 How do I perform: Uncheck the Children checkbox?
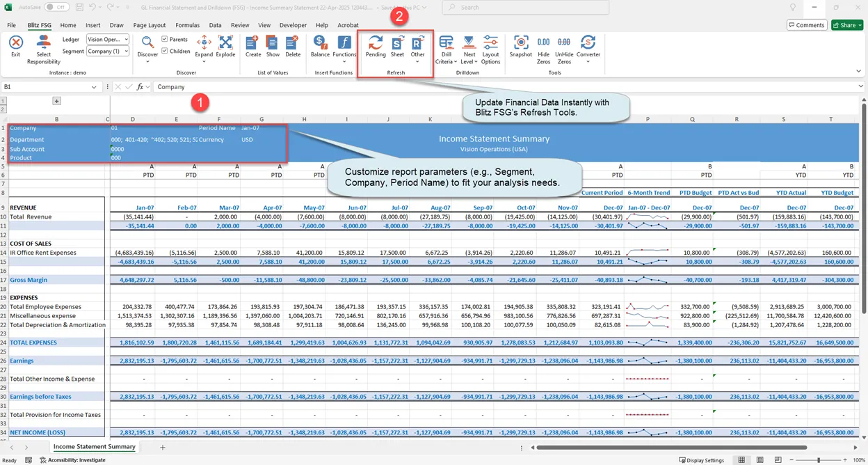[x=165, y=51]
